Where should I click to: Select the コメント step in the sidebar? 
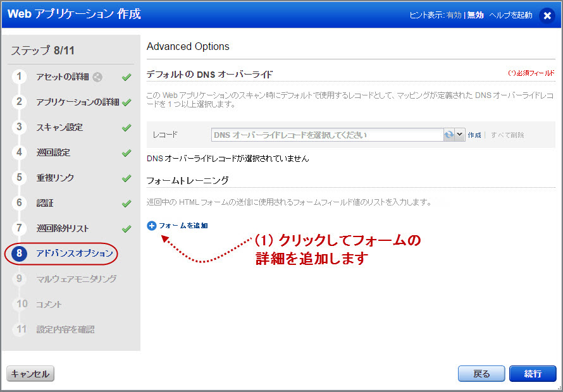pos(47,304)
